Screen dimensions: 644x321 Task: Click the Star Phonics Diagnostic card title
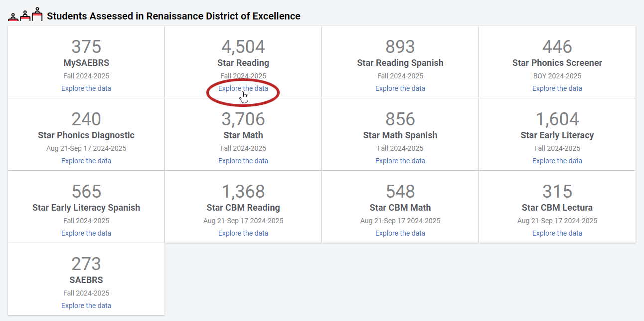coord(86,135)
